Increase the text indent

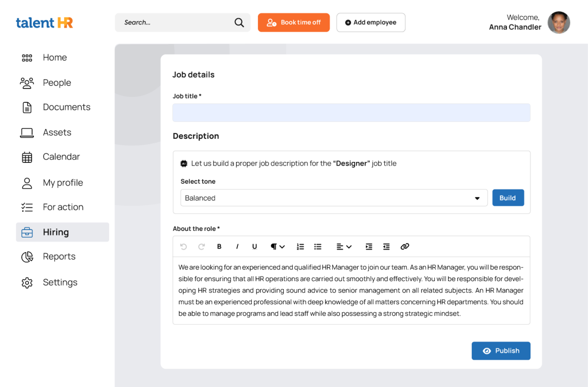click(369, 247)
